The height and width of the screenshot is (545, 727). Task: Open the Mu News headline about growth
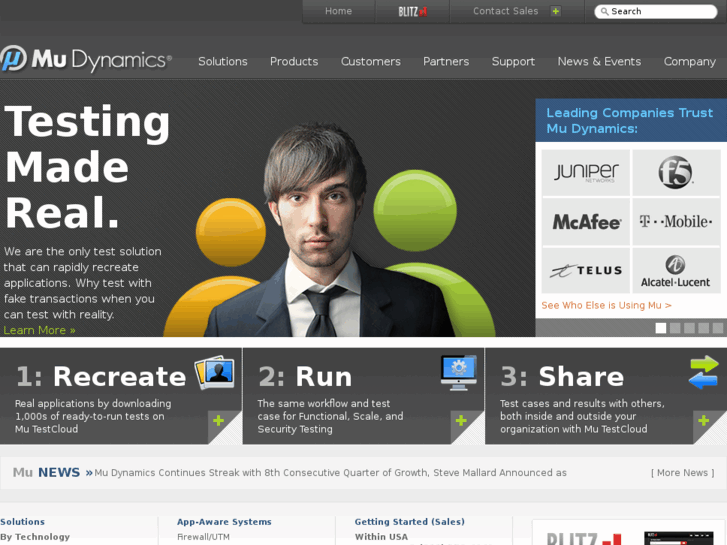point(331,473)
